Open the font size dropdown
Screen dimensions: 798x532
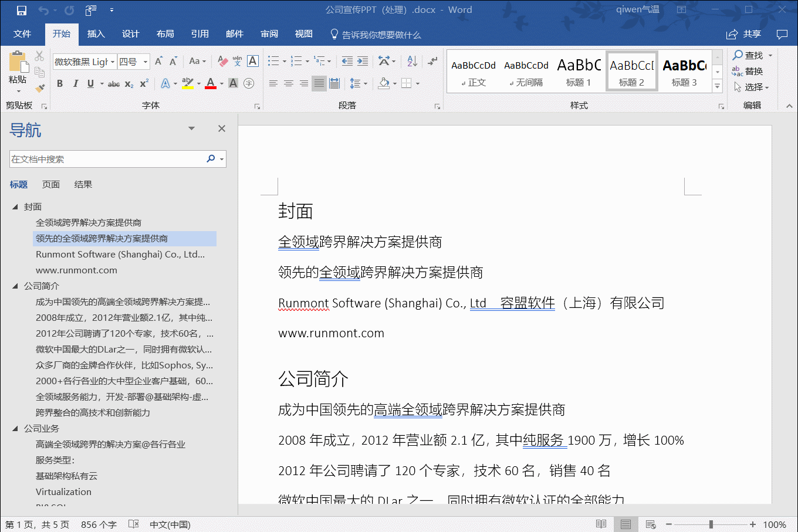[x=145, y=62]
